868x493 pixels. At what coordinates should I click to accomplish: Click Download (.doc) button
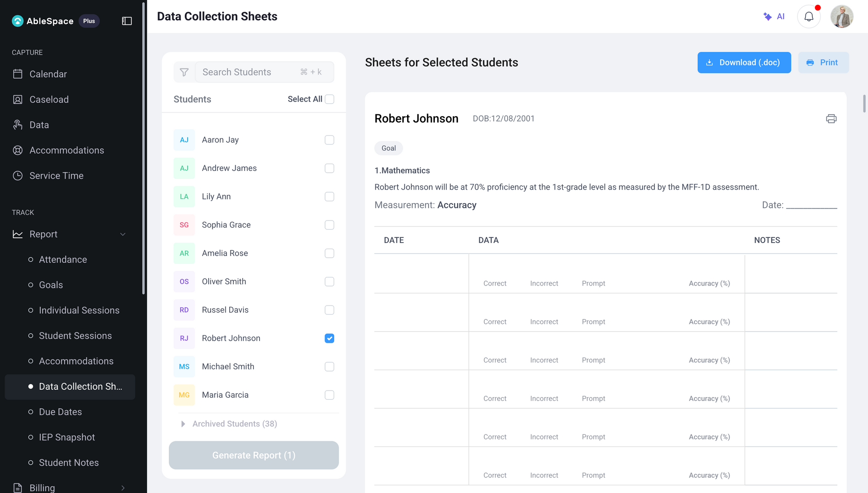(x=744, y=62)
